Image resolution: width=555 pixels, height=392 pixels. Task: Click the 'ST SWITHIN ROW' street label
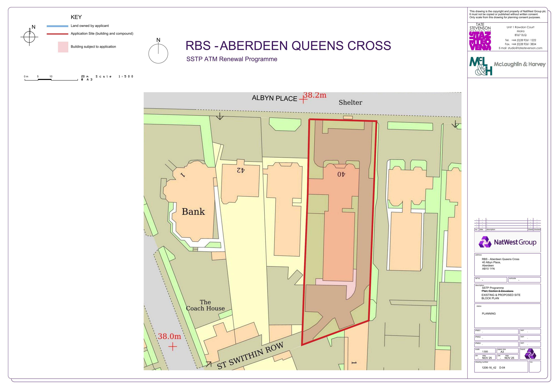coord(250,356)
